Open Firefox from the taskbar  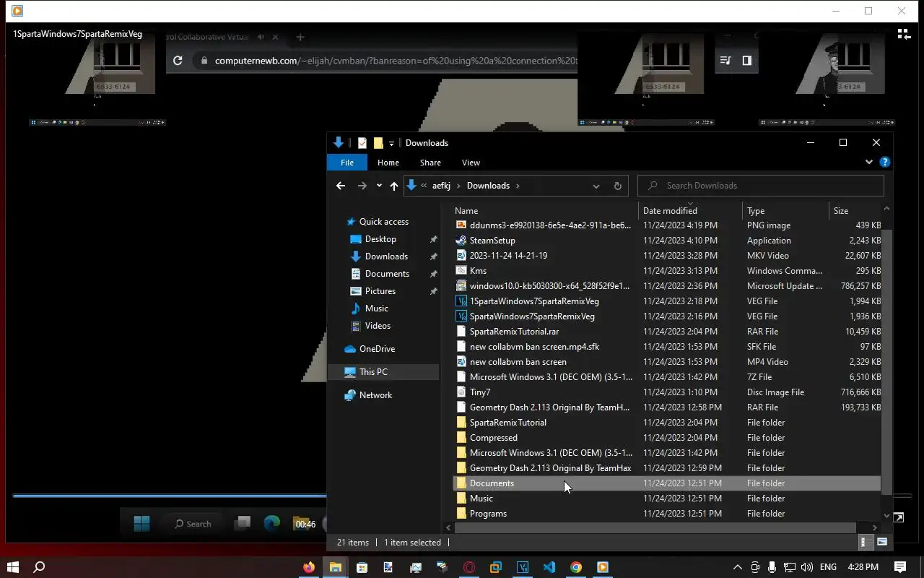(x=309, y=567)
